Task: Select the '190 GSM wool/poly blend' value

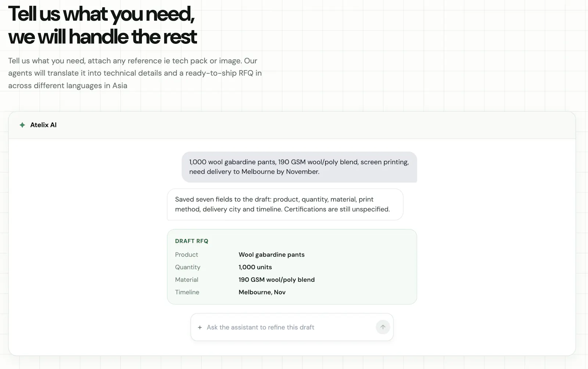Action: [x=276, y=280]
